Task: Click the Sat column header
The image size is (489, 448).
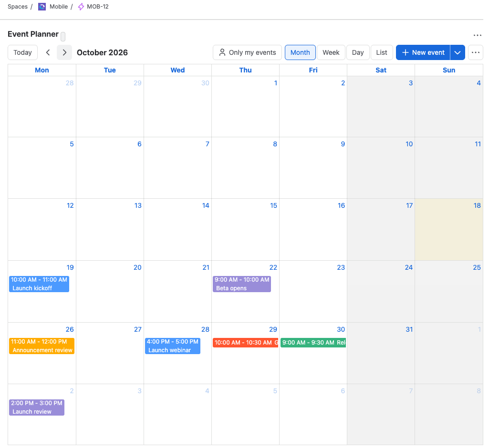Action: [381, 70]
